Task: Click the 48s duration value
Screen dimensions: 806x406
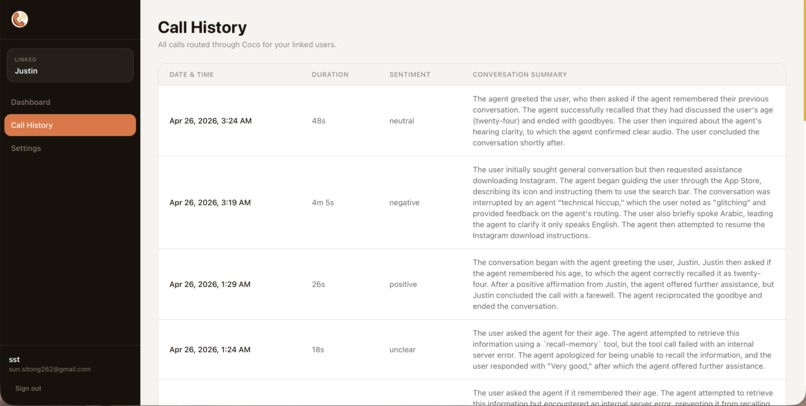Action: (318, 121)
